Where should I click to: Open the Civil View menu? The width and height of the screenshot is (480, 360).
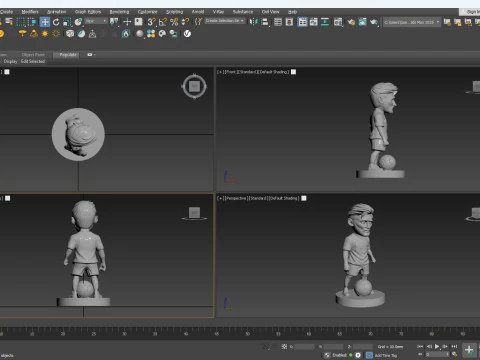(x=270, y=12)
